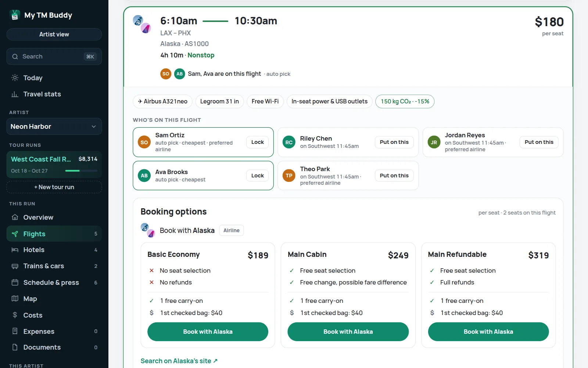The height and width of the screenshot is (368, 588).
Task: Open the Hotels section
Action: 54,250
